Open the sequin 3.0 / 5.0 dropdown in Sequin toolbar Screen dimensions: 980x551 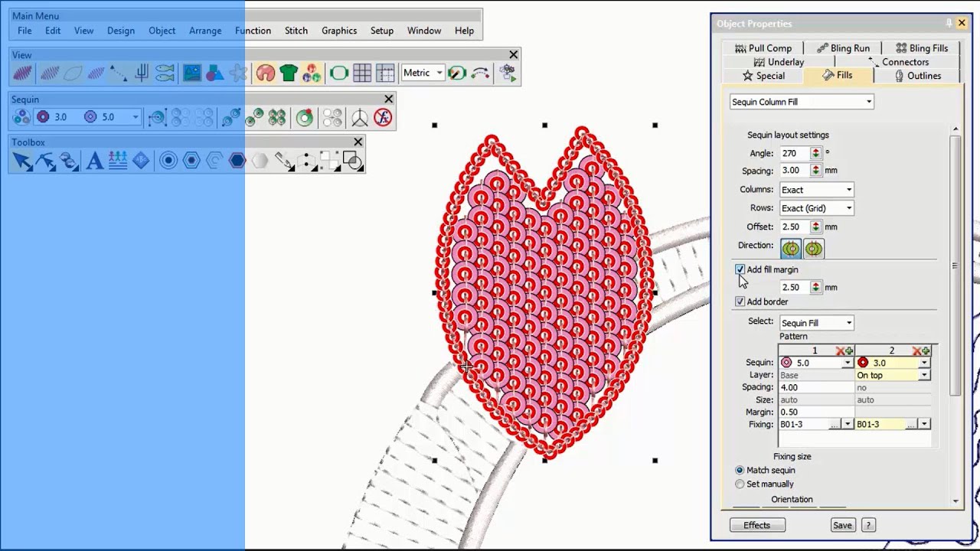pos(136,117)
